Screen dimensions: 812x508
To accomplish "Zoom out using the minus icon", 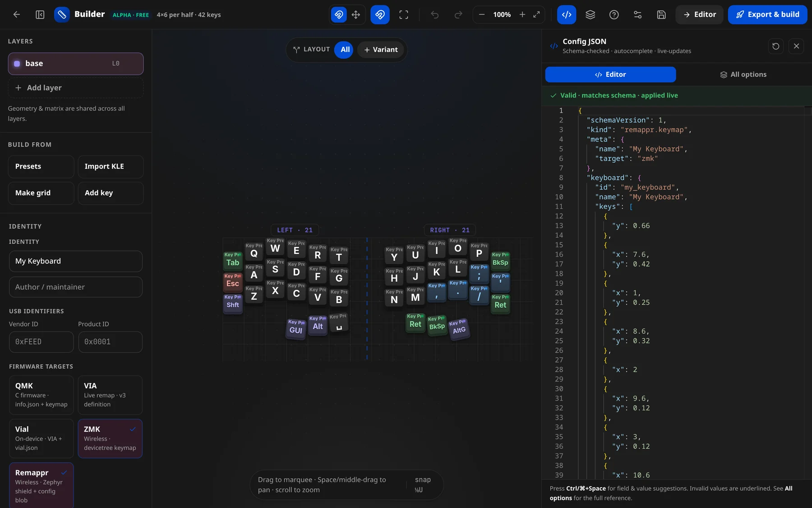I will [x=482, y=14].
